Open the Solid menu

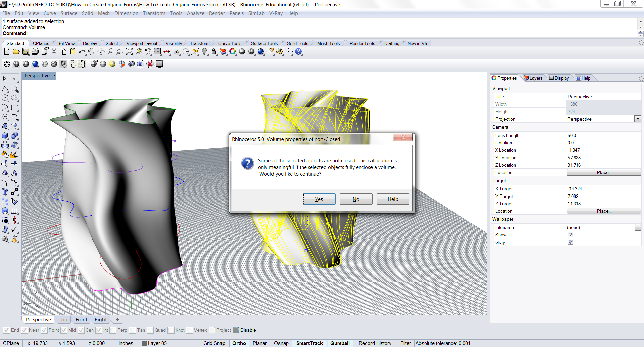coord(87,13)
